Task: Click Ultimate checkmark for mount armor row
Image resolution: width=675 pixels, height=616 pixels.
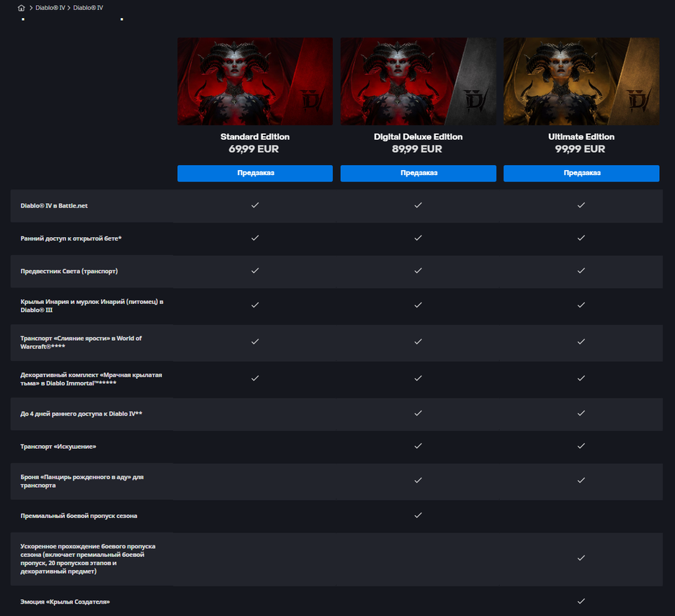Action: coord(581,480)
